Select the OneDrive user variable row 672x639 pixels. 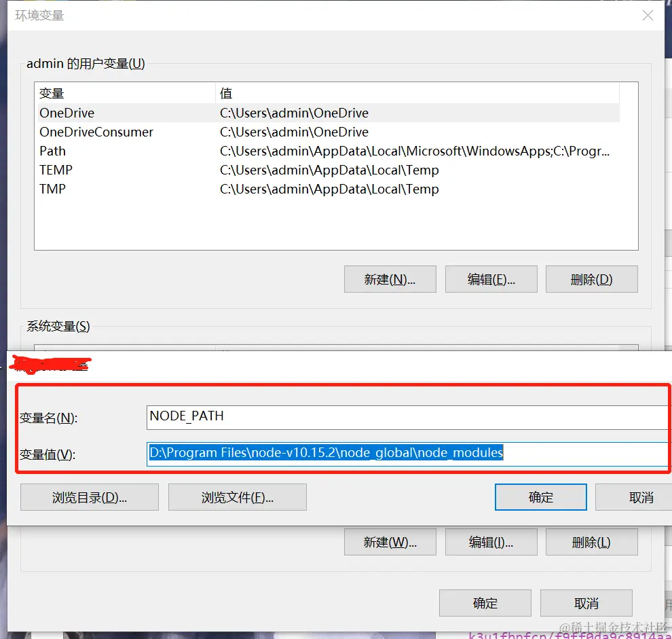pyautogui.click(x=329, y=113)
